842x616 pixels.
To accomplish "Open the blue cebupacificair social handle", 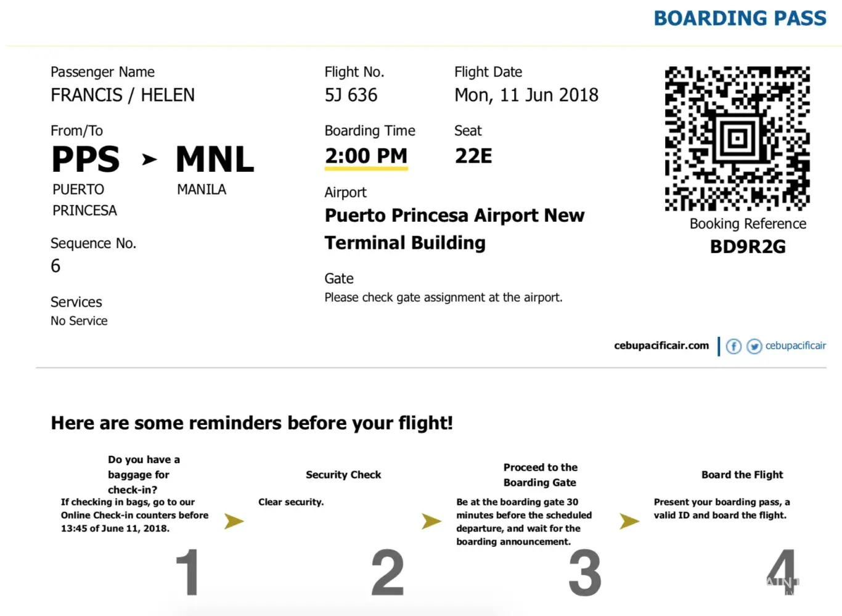I will [795, 346].
